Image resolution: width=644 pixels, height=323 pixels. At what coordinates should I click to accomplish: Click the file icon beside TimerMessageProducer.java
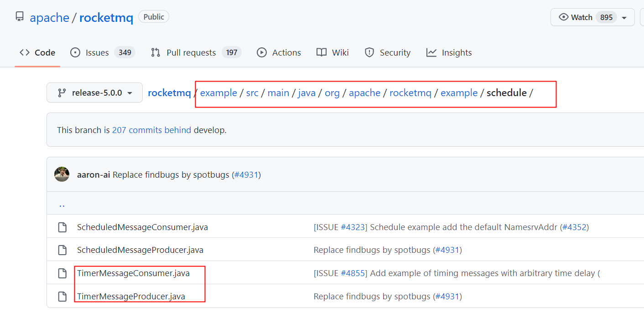pyautogui.click(x=62, y=296)
